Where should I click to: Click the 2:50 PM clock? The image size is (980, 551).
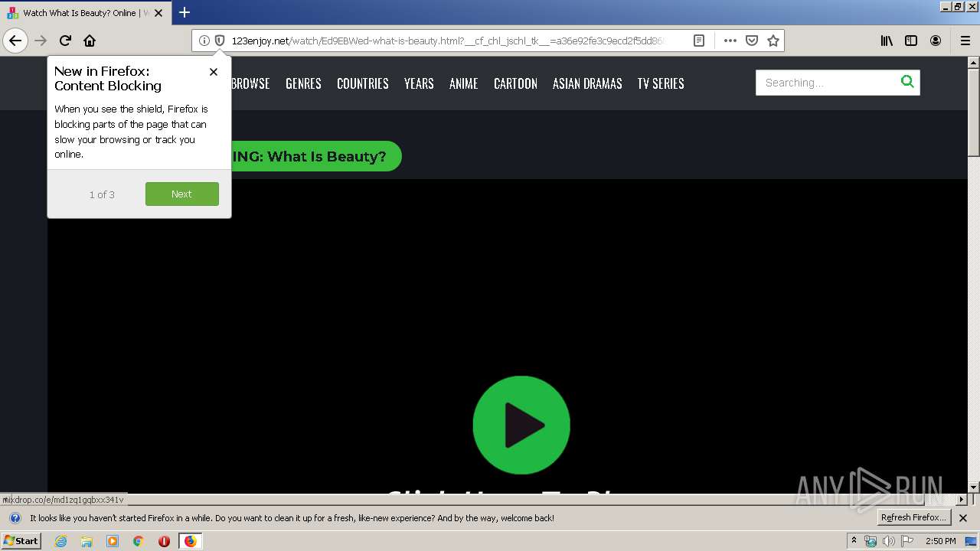940,541
